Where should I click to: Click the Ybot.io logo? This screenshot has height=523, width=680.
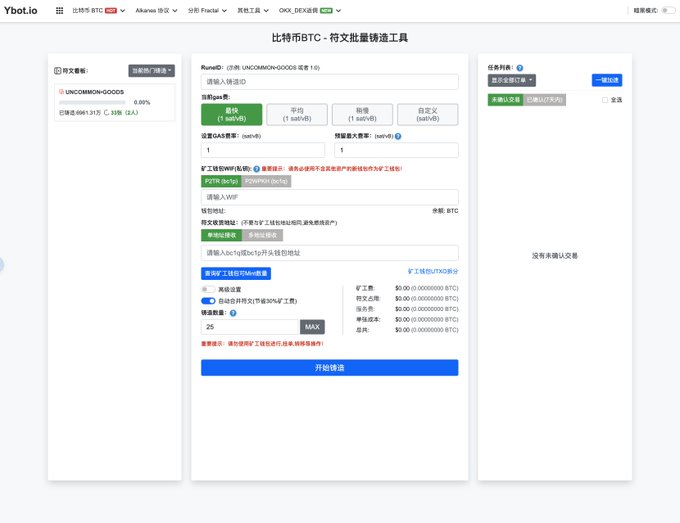point(20,10)
